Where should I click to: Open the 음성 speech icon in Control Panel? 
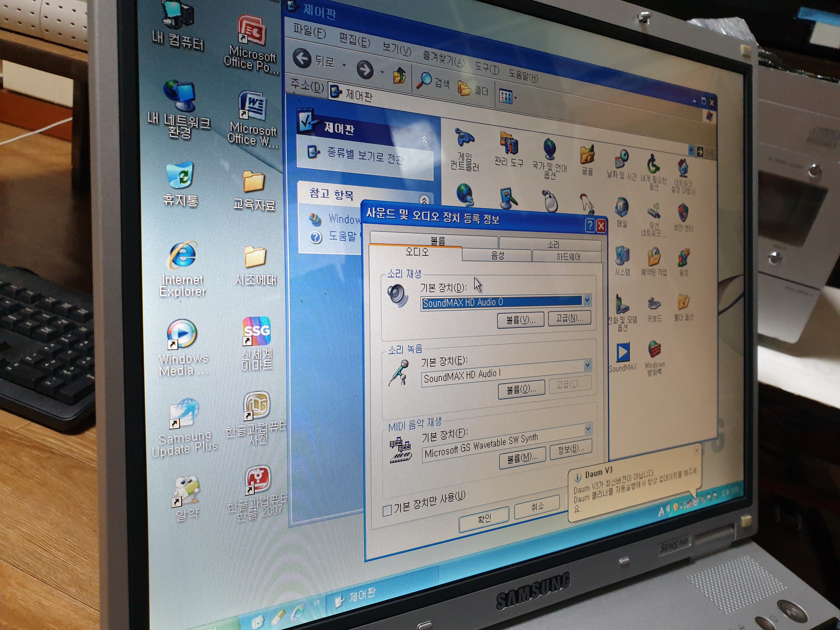[x=683, y=262]
